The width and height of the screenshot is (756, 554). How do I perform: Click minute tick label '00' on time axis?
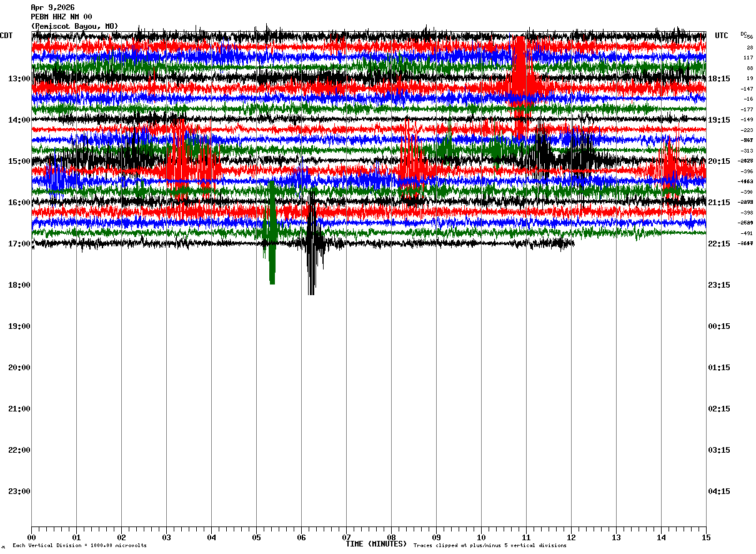(x=31, y=538)
